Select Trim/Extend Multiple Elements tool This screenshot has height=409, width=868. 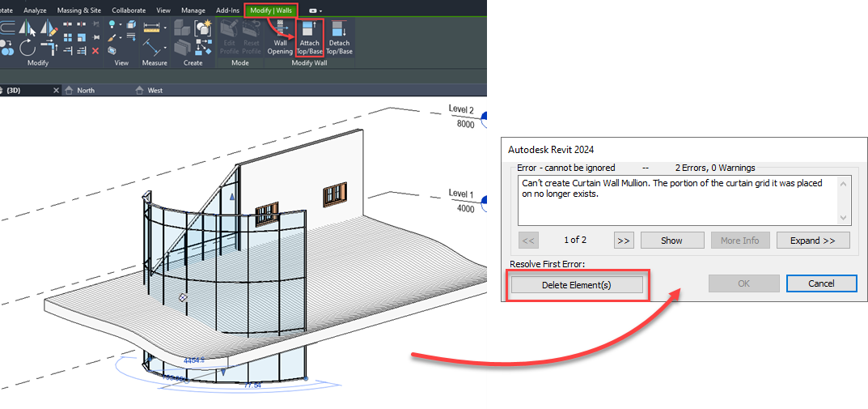coord(82,50)
